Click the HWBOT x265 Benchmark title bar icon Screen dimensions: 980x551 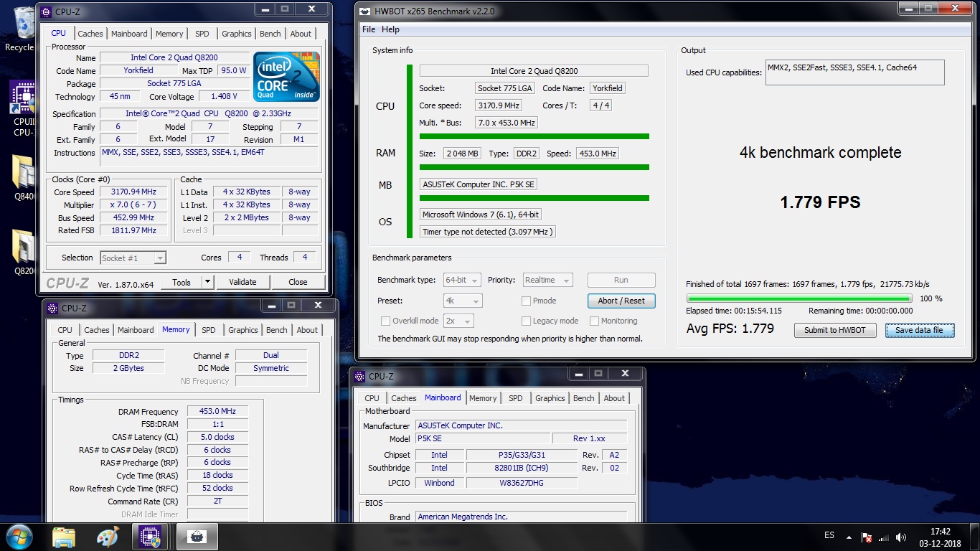(367, 11)
